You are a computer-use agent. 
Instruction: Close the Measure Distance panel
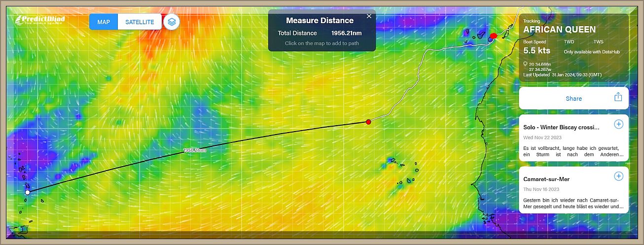coord(369,16)
